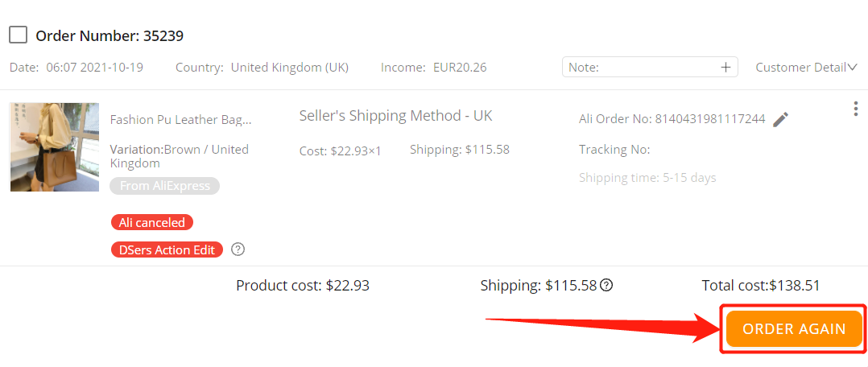868x367 pixels.
Task: Click the help icon beside DSers Action Edit
Action: pos(238,249)
